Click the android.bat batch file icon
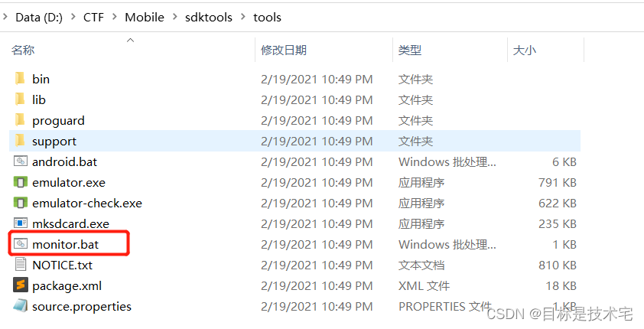 tap(21, 161)
